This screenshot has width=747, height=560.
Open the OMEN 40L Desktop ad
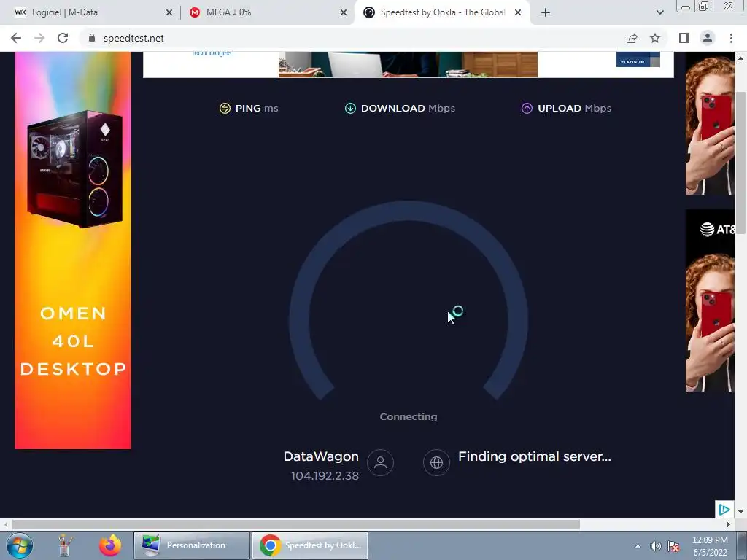pos(73,250)
